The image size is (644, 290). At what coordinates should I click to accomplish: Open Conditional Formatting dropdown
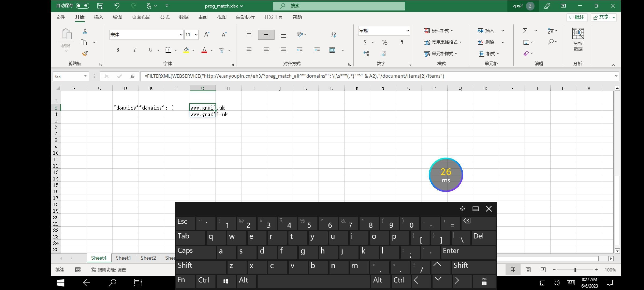pyautogui.click(x=438, y=31)
